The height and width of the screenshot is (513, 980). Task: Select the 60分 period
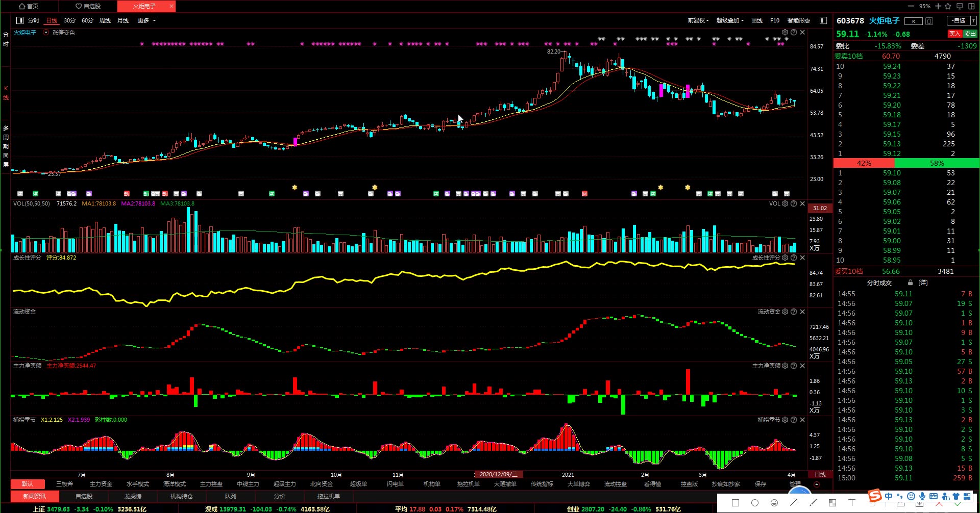(x=87, y=20)
